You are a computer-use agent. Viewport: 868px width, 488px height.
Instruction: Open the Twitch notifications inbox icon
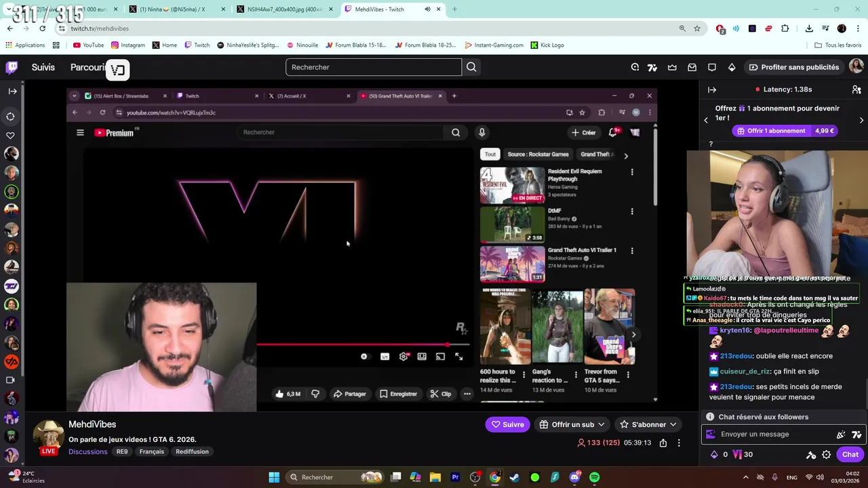point(692,67)
